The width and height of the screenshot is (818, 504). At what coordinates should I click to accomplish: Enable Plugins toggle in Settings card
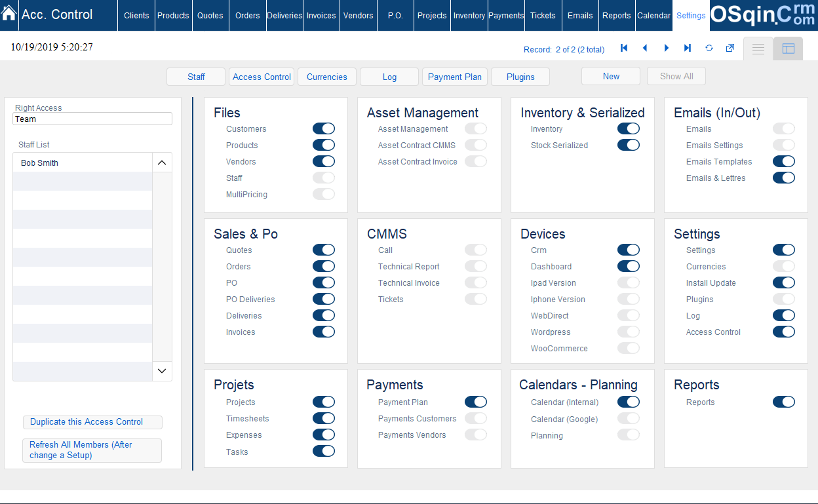point(784,300)
